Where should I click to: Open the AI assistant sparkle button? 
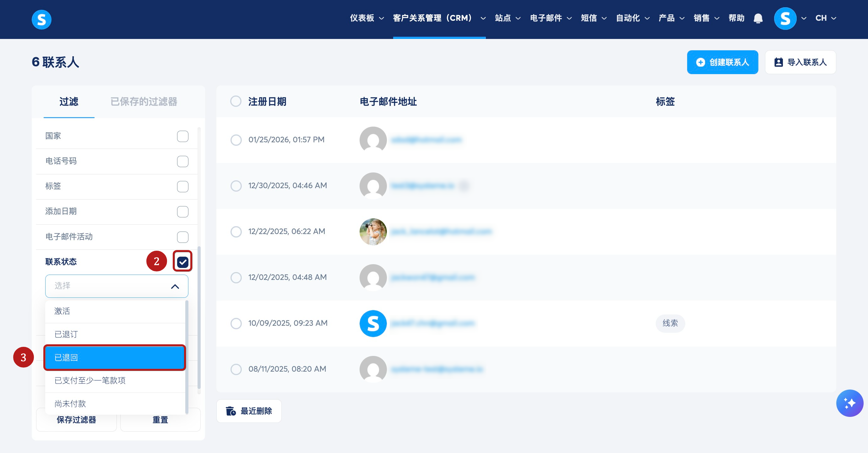pyautogui.click(x=849, y=403)
